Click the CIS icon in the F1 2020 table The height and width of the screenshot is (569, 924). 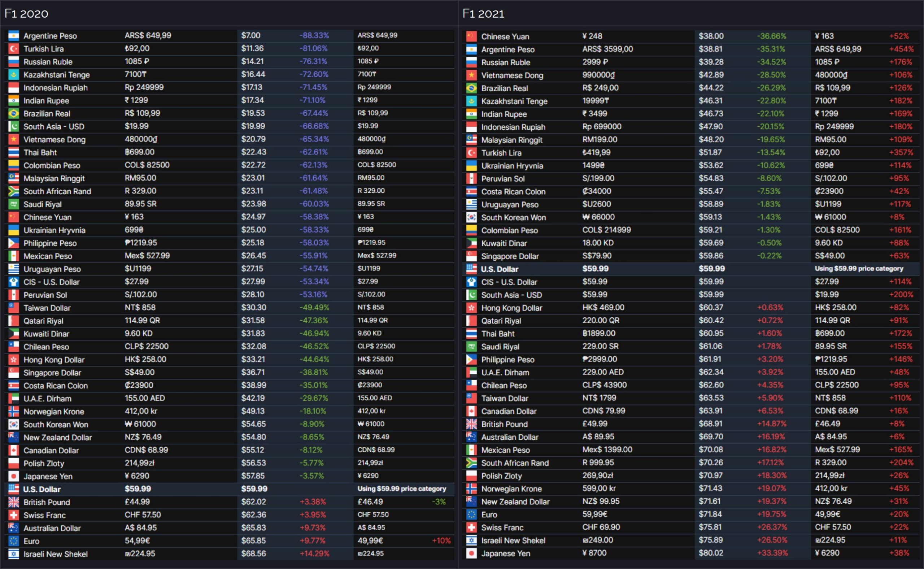point(14,282)
